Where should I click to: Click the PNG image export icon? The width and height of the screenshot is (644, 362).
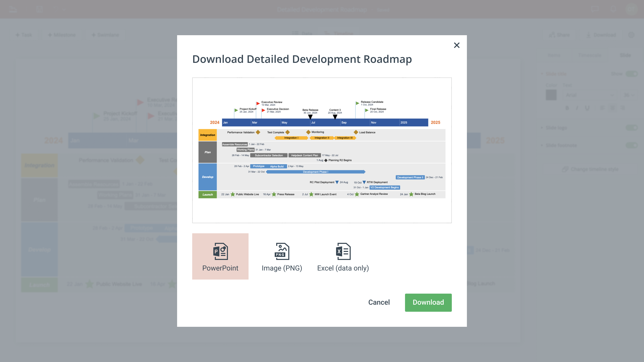pyautogui.click(x=282, y=251)
